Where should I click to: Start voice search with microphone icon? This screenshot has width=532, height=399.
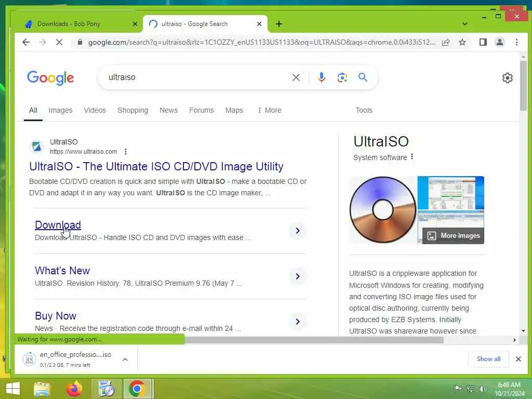321,77
